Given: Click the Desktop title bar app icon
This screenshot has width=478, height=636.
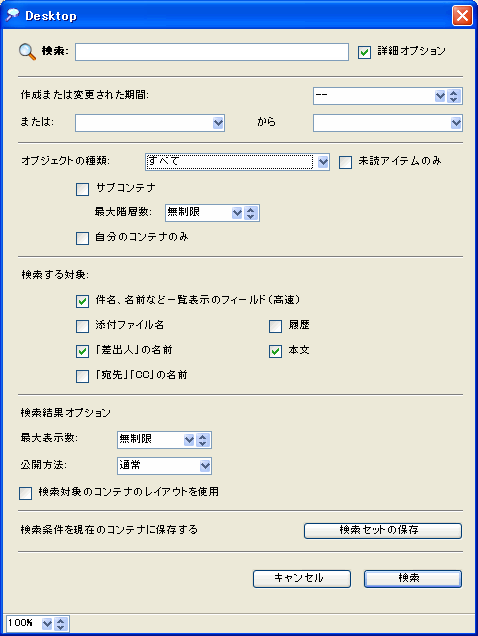Looking at the screenshot, I should [13, 15].
